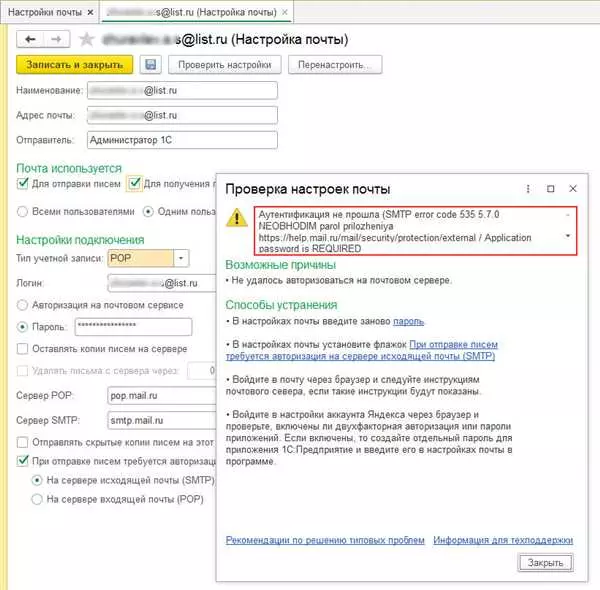Go forward with the right arrow button
600x590 pixels.
[57, 39]
